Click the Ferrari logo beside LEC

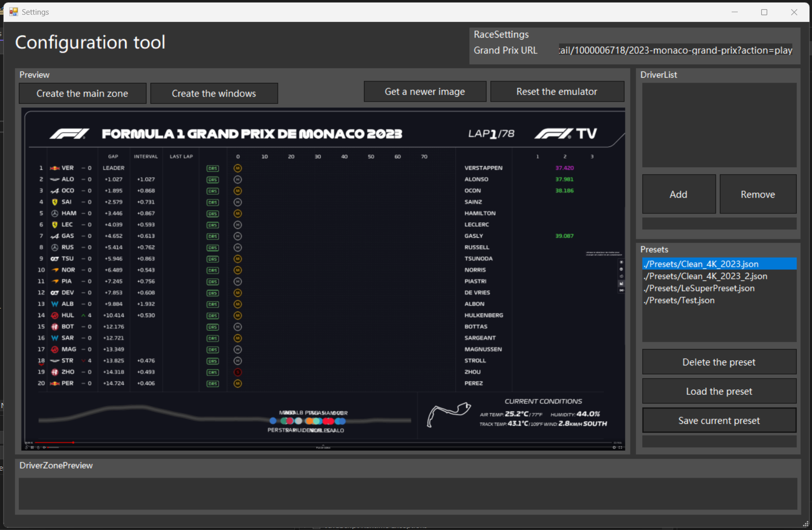click(x=55, y=225)
